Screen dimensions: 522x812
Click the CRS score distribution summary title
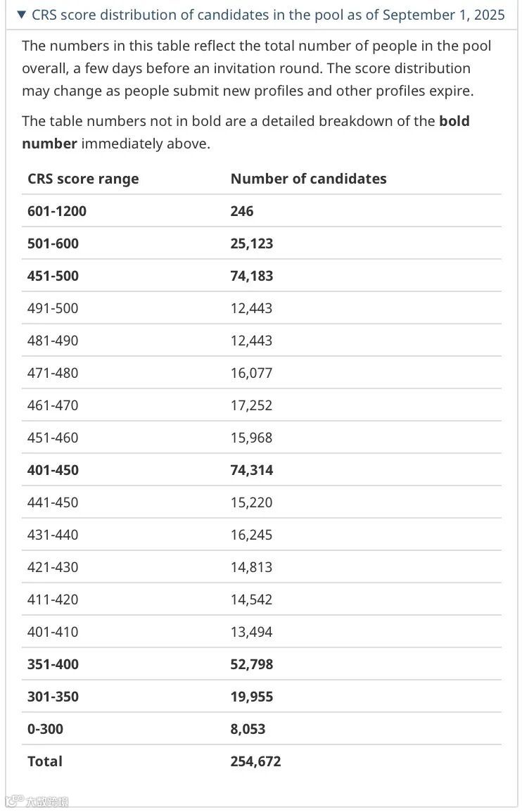[x=268, y=15]
